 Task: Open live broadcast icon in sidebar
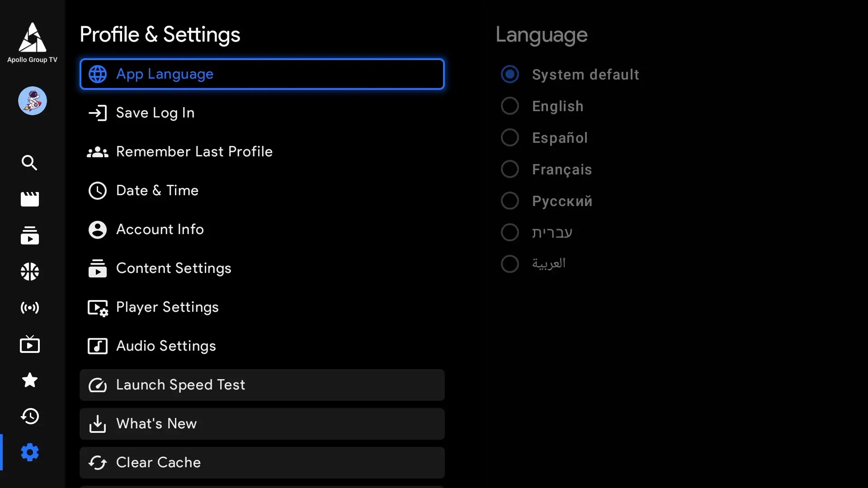click(30, 308)
